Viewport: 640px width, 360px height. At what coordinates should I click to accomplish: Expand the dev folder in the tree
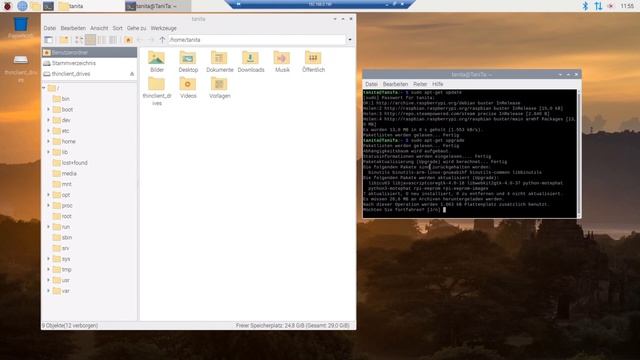(x=48, y=120)
